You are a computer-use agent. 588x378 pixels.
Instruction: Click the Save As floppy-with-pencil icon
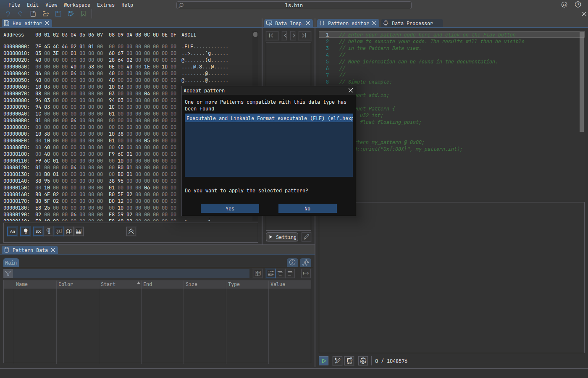tap(71, 14)
